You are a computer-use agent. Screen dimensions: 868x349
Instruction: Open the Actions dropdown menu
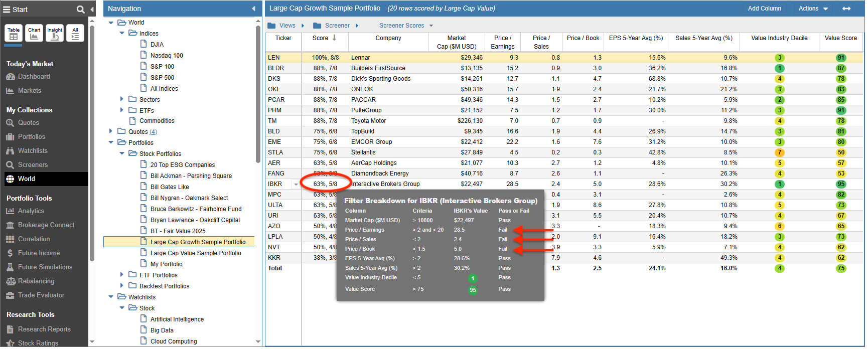tap(813, 9)
